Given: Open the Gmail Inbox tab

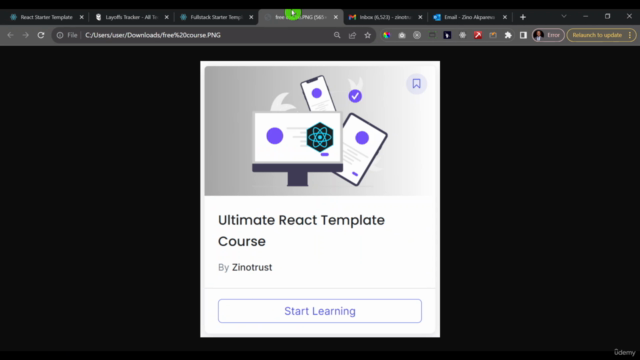Looking at the screenshot, I should click(x=382, y=17).
